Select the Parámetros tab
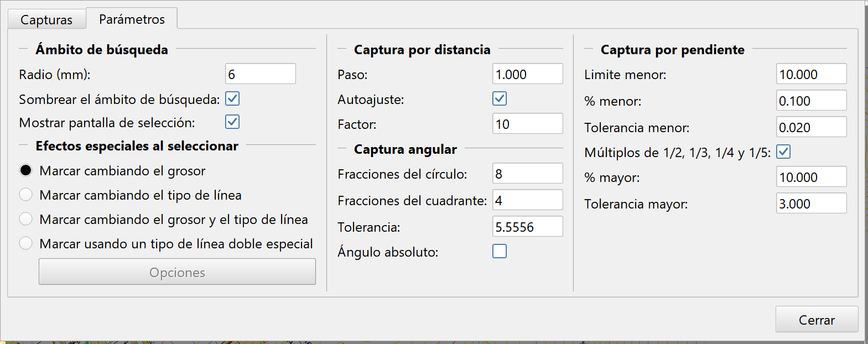Screen dimensions: 868x344 click(x=132, y=19)
